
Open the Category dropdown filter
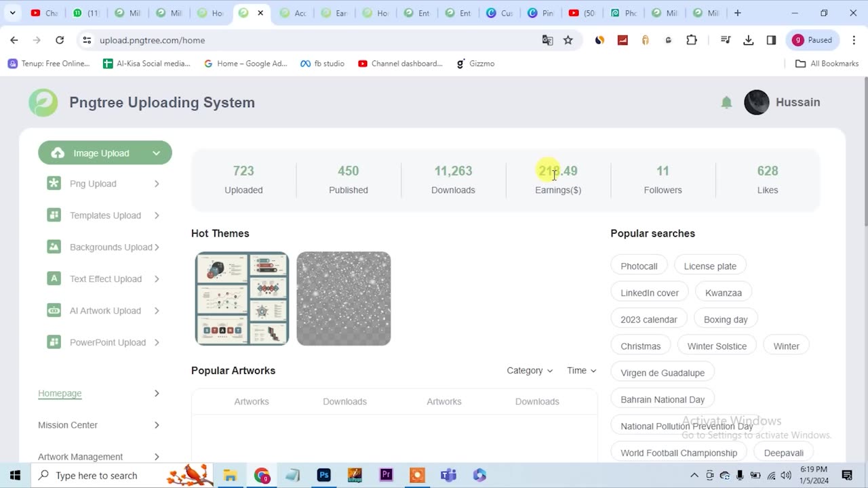click(530, 371)
